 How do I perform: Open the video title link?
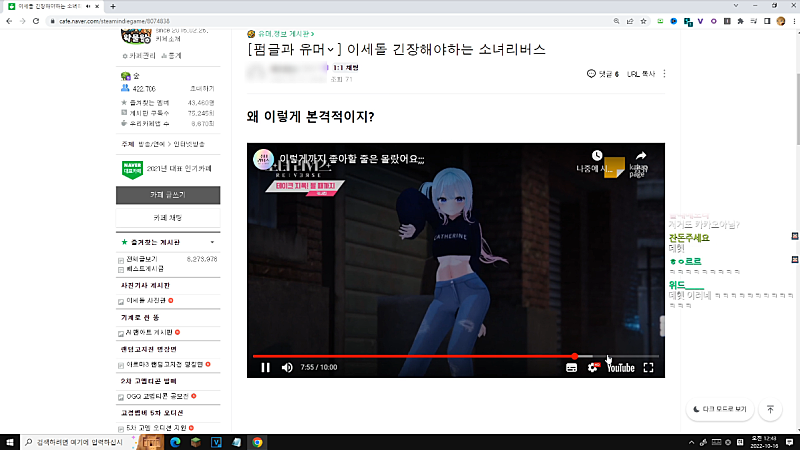click(x=352, y=159)
